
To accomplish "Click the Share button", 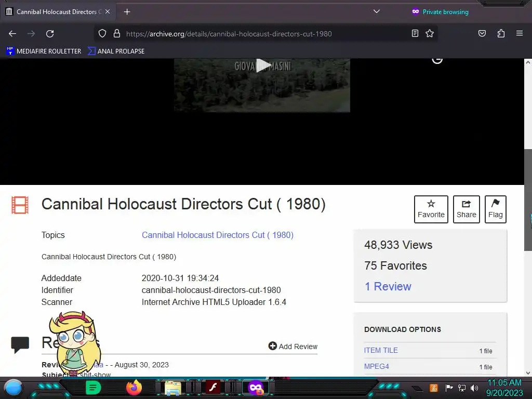I will tap(467, 209).
